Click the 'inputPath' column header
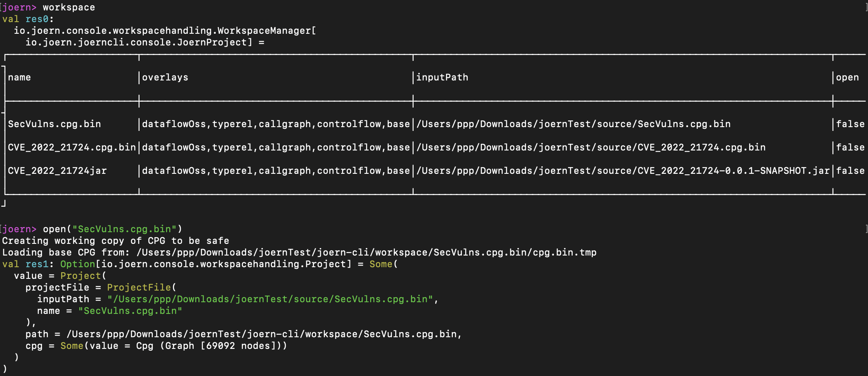This screenshot has width=868, height=376. [x=442, y=78]
